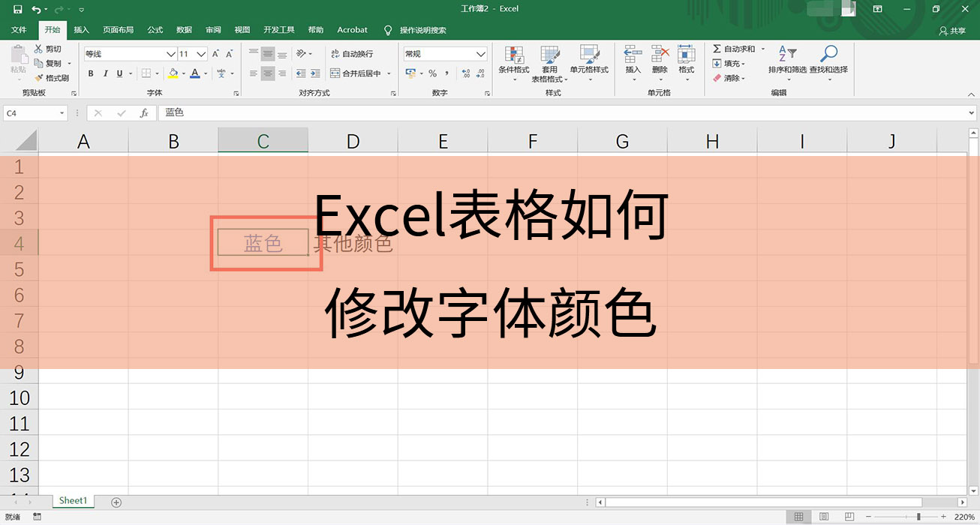Open Sort & Filter (排序和筛选)
980x525 pixels.
coord(787,63)
